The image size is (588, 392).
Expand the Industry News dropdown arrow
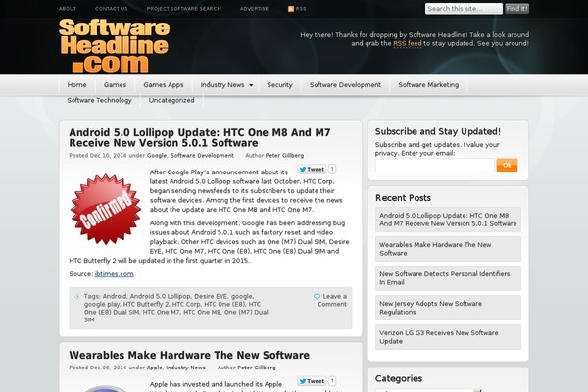251,85
